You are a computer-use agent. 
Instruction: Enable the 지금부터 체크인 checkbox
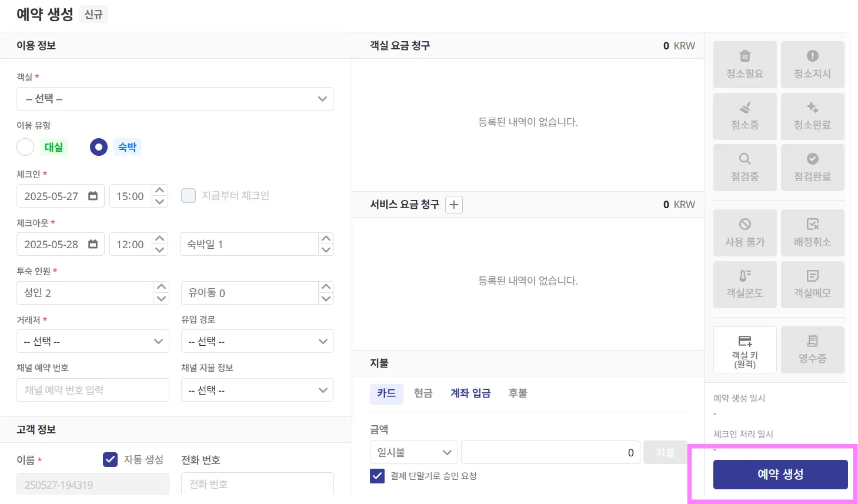(x=188, y=195)
